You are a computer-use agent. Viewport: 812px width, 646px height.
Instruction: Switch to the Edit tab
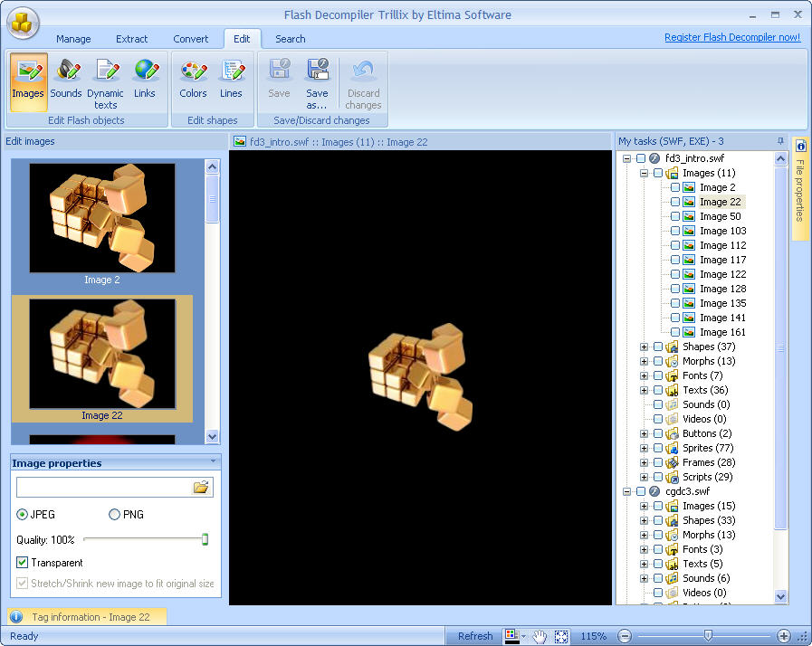click(242, 39)
